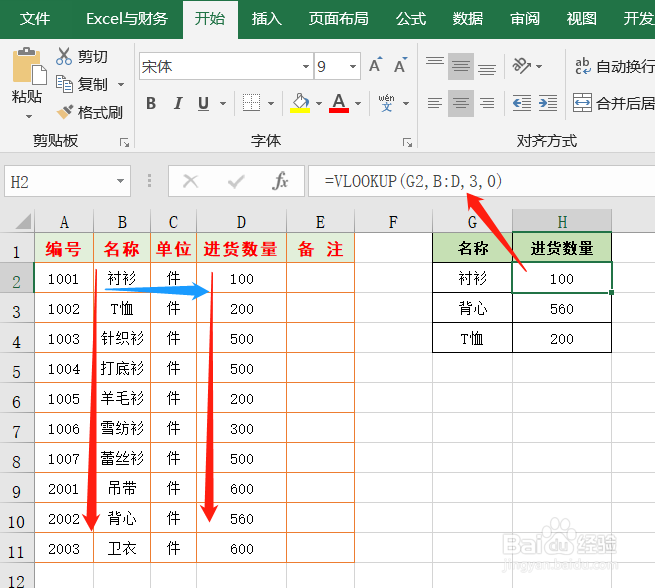Click the decrease indent icon
655x588 pixels.
pos(522,103)
